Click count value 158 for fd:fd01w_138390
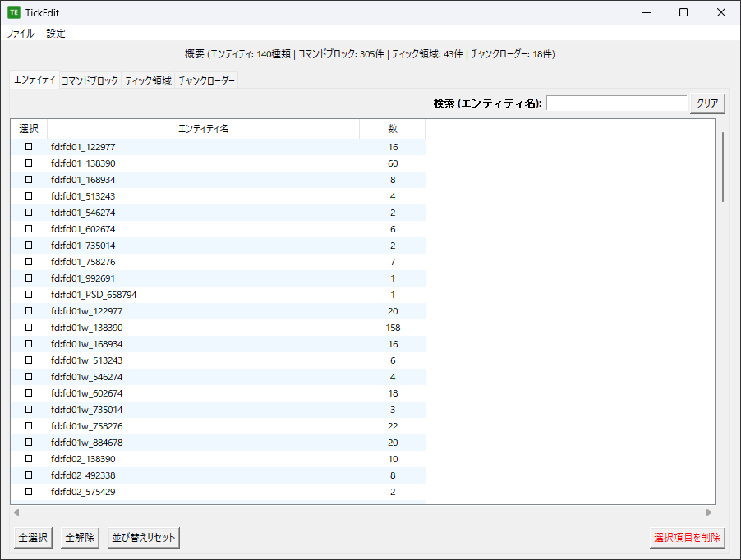Viewport: 741px width, 560px height. tap(393, 328)
